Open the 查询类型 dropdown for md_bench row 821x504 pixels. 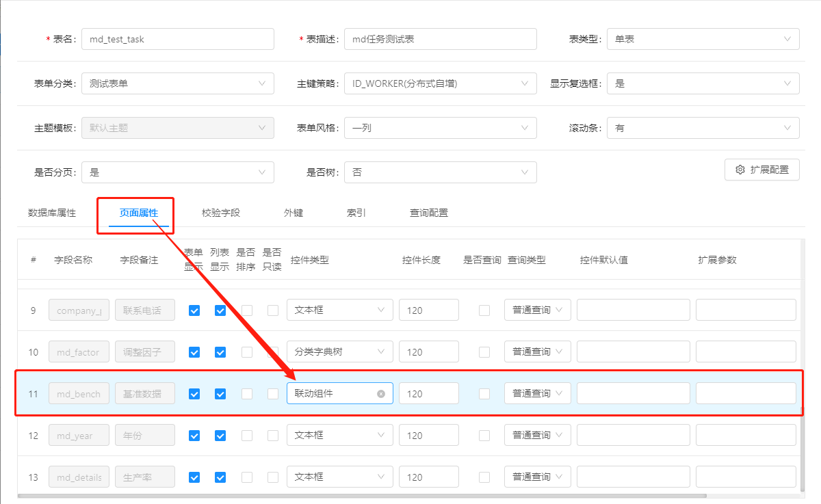click(537, 393)
